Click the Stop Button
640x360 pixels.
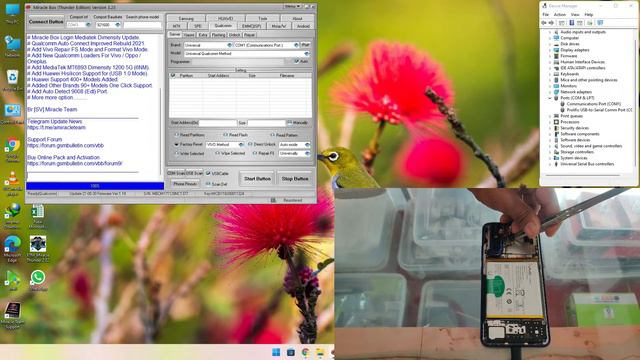(x=295, y=179)
